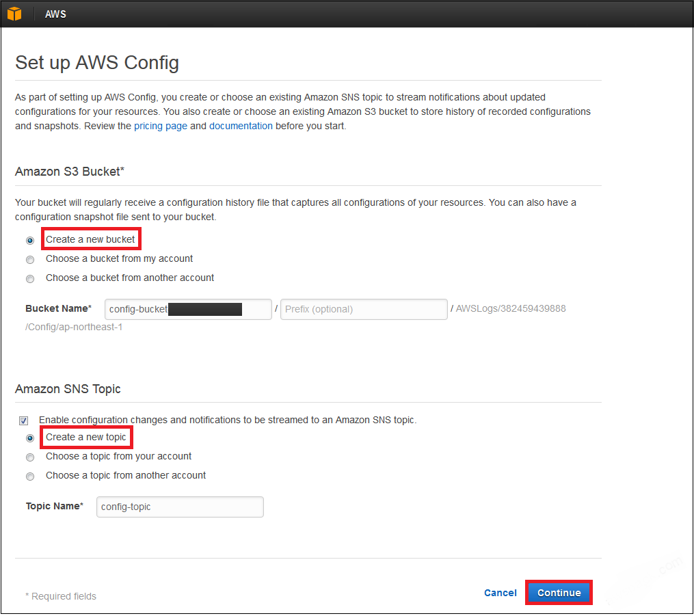Click the orange AWS cube logo

[14, 14]
